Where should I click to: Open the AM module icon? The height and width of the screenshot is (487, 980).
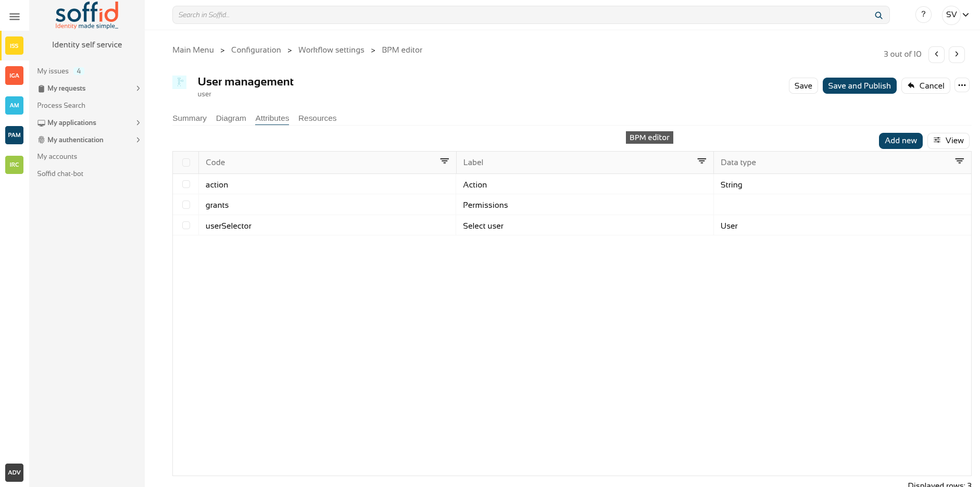[14, 105]
